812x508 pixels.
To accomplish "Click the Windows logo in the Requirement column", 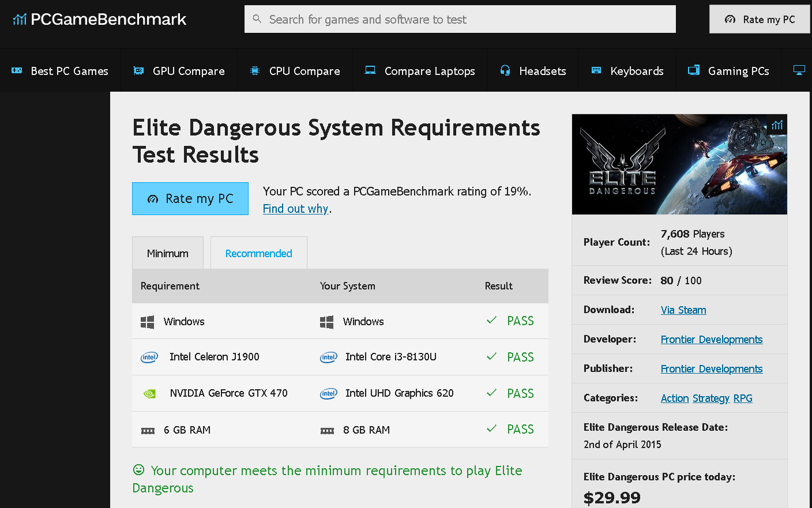I will point(147,321).
